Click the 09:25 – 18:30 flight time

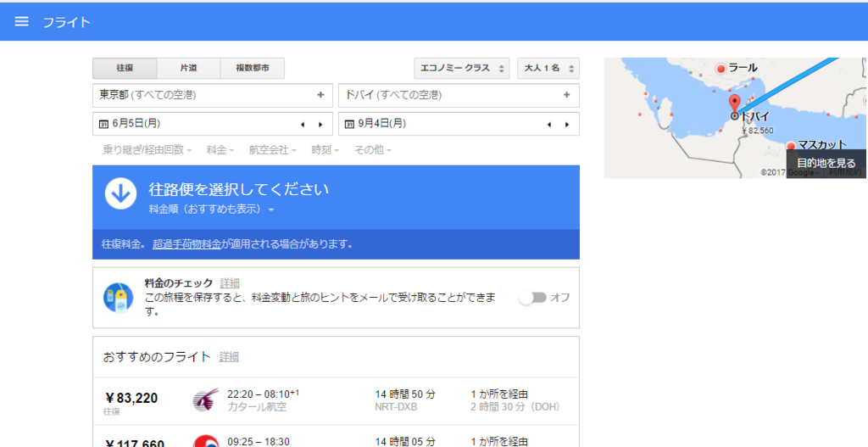pyautogui.click(x=258, y=441)
